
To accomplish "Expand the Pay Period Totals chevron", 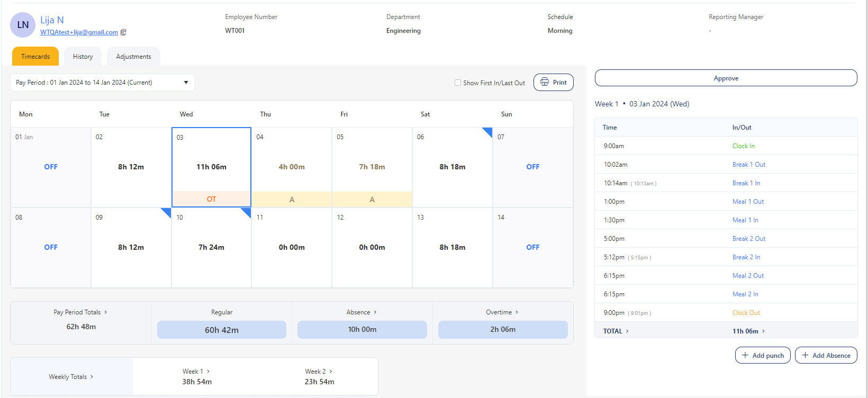I will coord(105,312).
